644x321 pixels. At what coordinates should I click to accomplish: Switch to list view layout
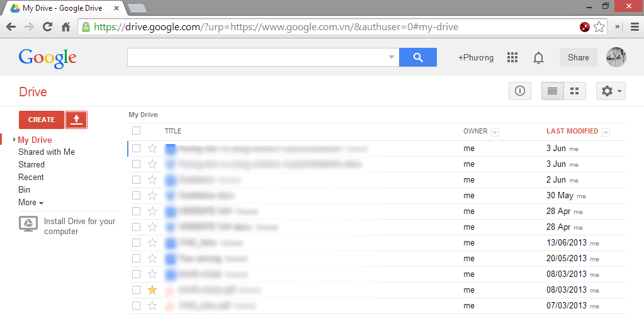click(x=553, y=91)
